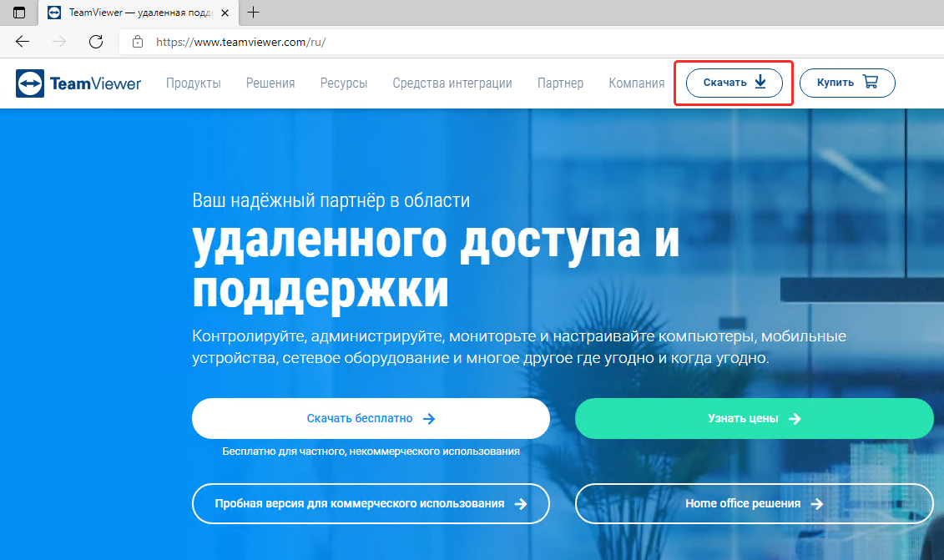
Task: Expand the Решения navigation menu
Action: tap(270, 83)
